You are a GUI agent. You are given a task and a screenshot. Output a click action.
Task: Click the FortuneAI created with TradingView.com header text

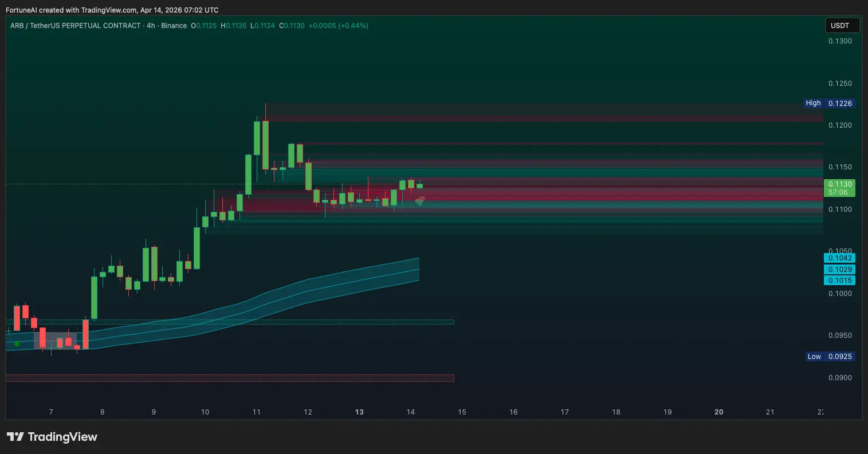point(112,10)
